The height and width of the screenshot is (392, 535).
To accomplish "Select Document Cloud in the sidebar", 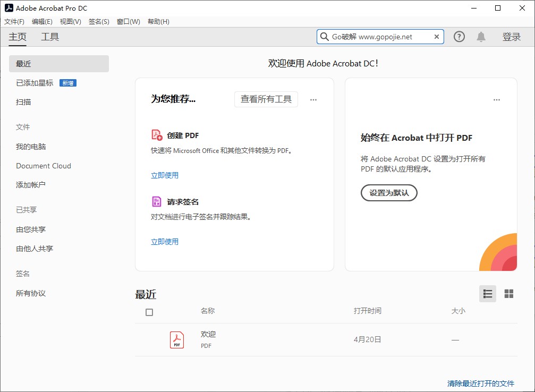I will pos(44,166).
